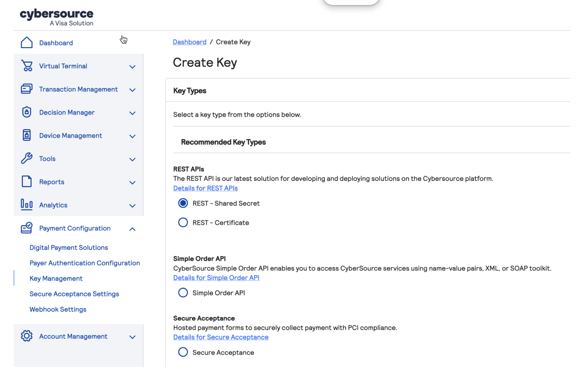Click 'Select a key type from the options below.'
Viewport: 588px width, 382px height.
[237, 115]
